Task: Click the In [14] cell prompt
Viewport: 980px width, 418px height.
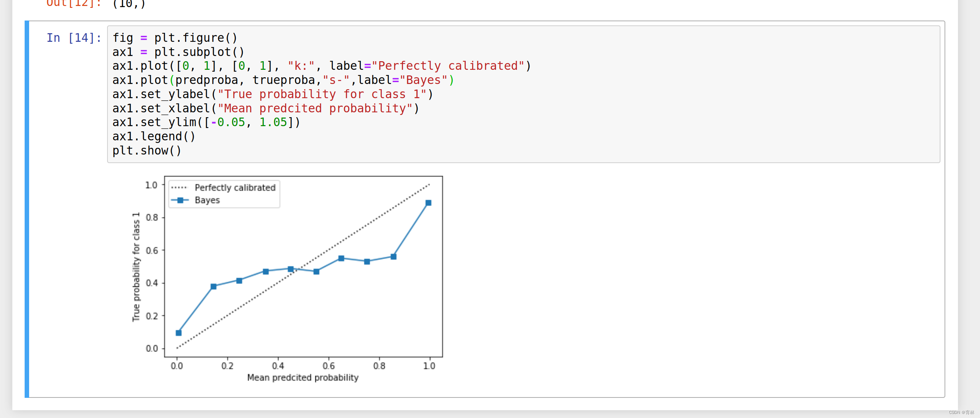Action: tap(74, 38)
